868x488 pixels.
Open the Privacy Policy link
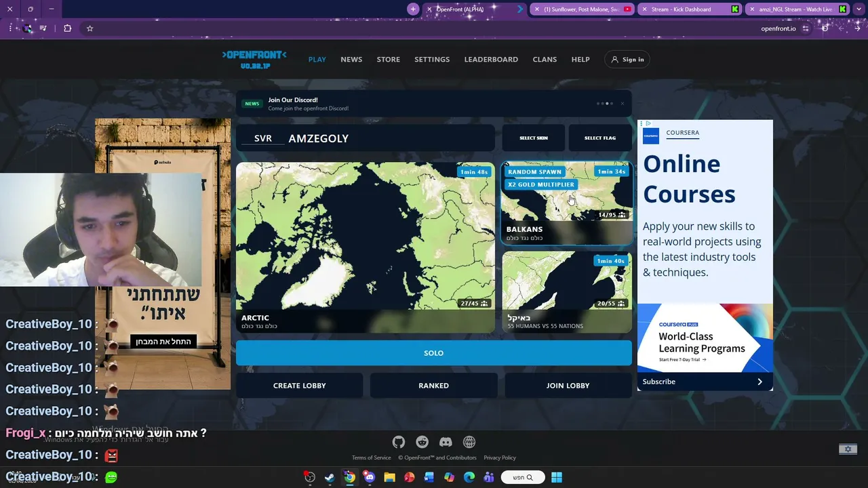[500, 457]
